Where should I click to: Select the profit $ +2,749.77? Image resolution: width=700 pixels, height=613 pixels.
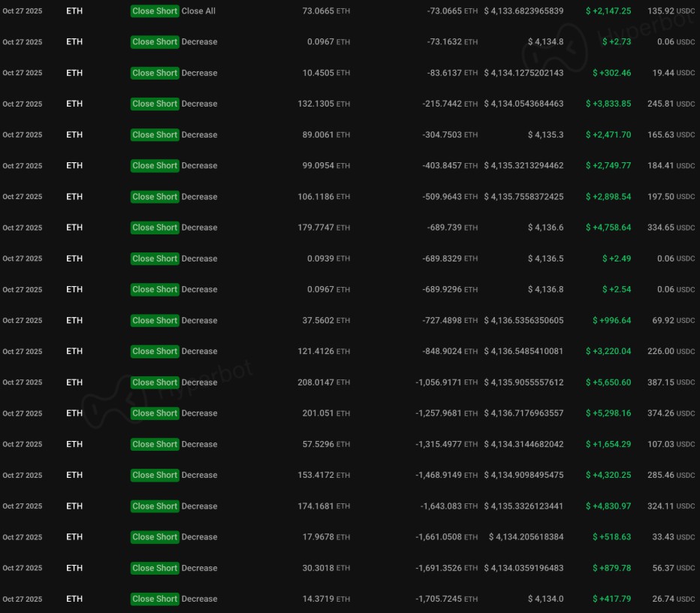pos(608,165)
